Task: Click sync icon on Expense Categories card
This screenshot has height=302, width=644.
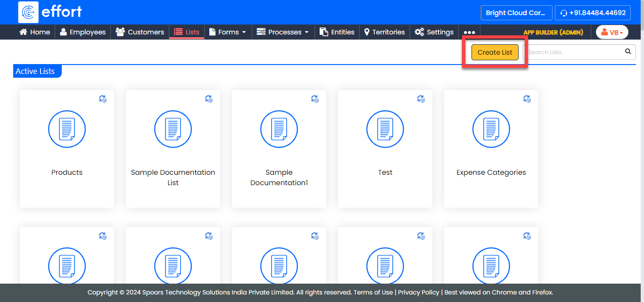Action: tap(527, 99)
